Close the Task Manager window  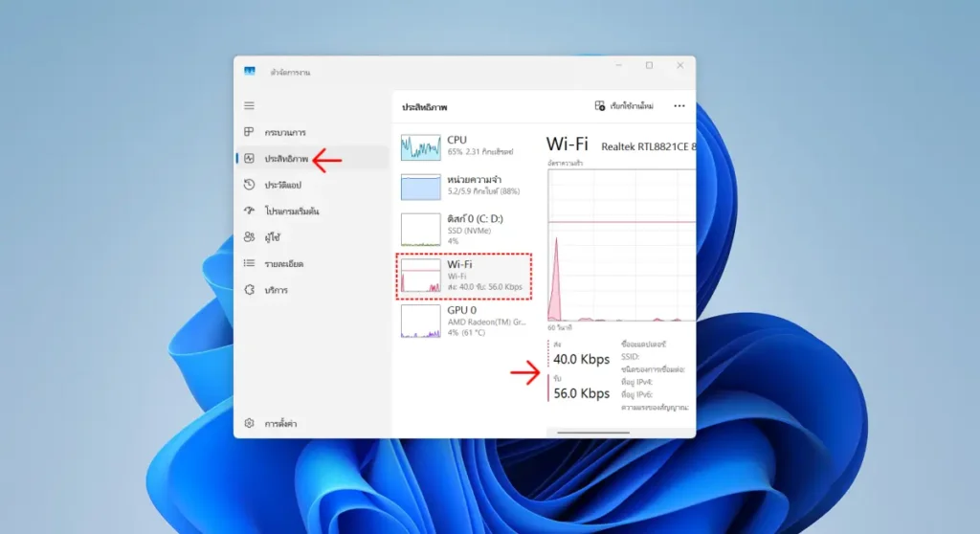(x=680, y=65)
